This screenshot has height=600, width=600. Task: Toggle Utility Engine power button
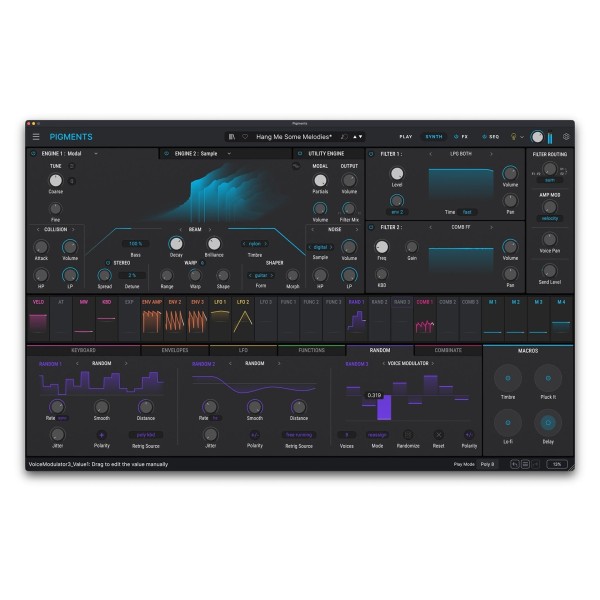tap(300, 153)
